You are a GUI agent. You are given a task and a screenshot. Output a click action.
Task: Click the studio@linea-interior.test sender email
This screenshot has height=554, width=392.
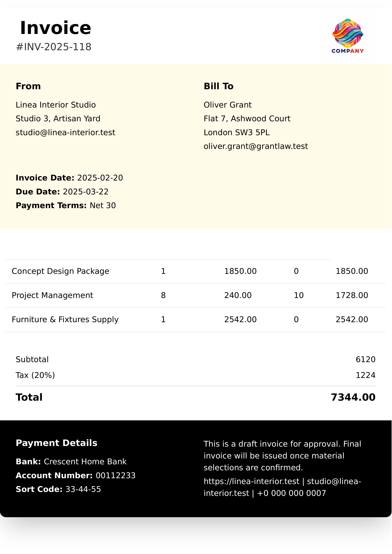coord(65,132)
